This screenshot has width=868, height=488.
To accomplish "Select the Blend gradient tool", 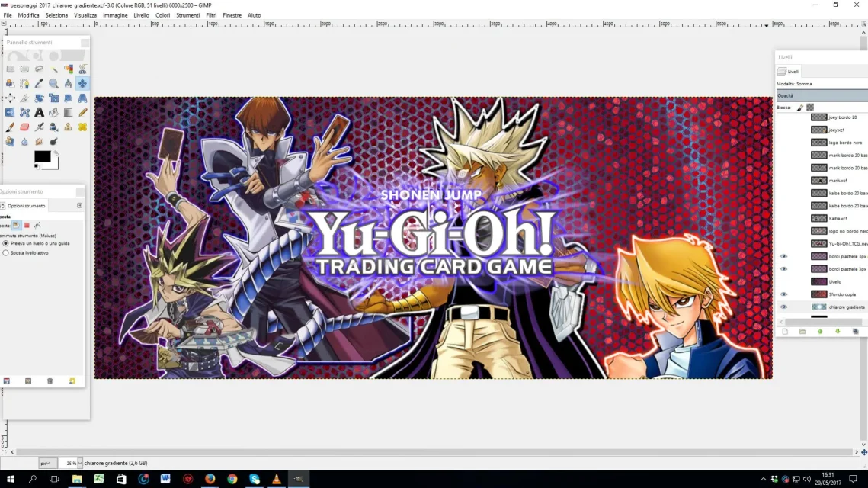I will tap(68, 112).
